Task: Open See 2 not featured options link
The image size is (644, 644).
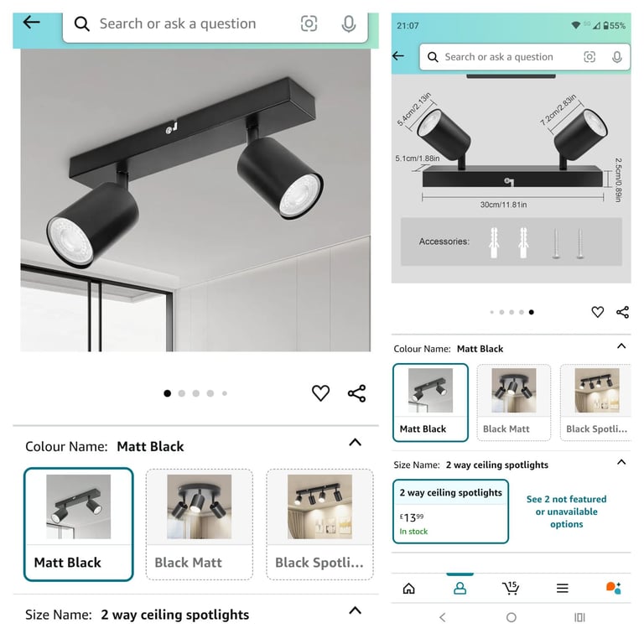Action: [x=566, y=512]
